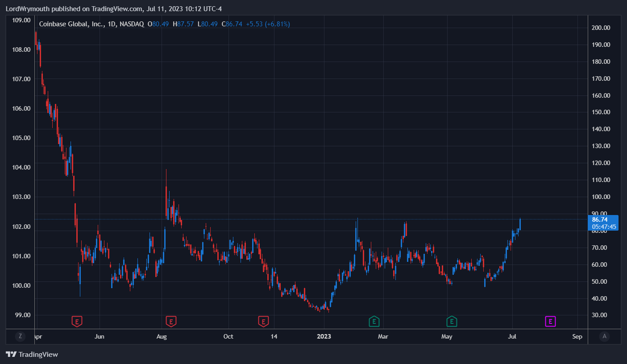Click 150.00 on the right price scale
Screen dimensions: 627x364
pyautogui.click(x=601, y=112)
